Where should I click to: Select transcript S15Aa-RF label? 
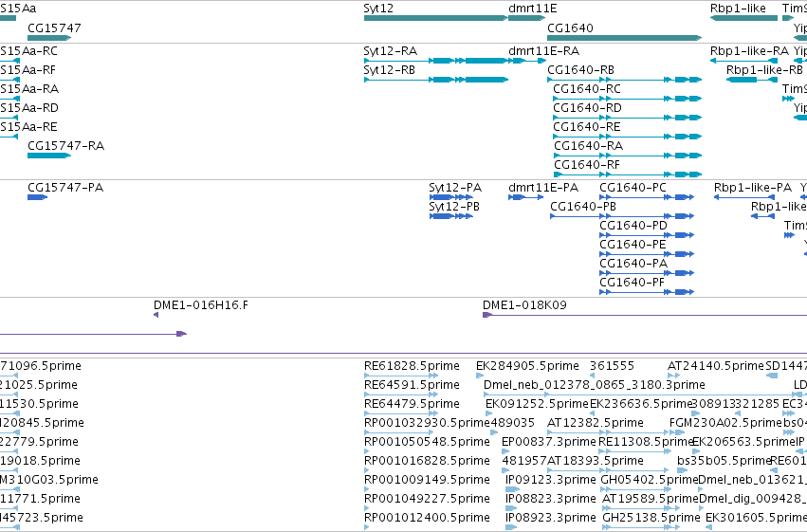coord(28,70)
